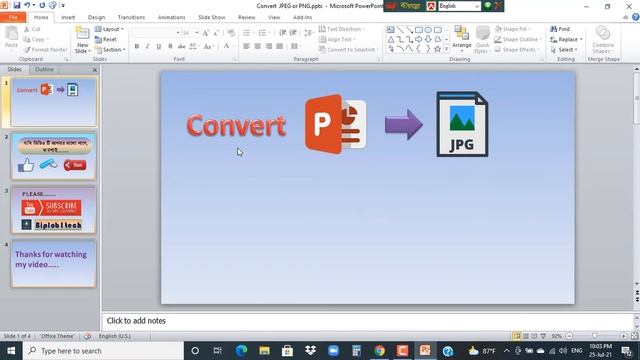Switch to the Design tab
This screenshot has height=360, width=640.
pos(96,17)
